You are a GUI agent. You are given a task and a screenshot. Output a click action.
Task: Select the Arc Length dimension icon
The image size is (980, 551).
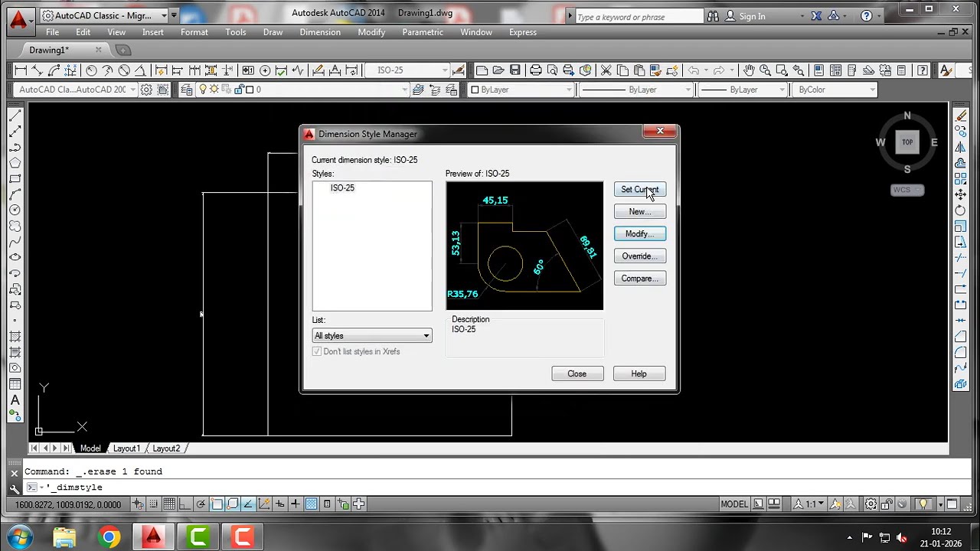coord(54,70)
